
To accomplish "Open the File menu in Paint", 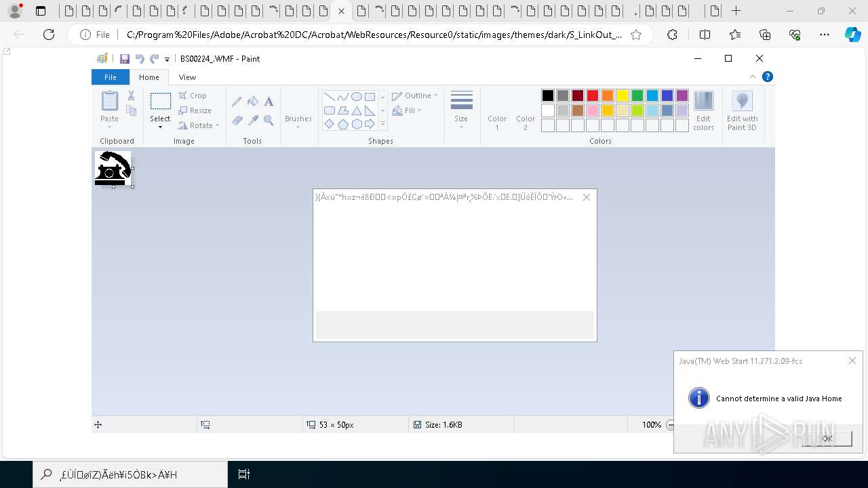I will (x=110, y=77).
